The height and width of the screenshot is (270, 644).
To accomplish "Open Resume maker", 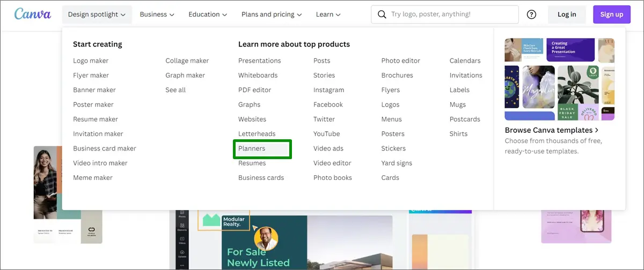I will tap(96, 119).
